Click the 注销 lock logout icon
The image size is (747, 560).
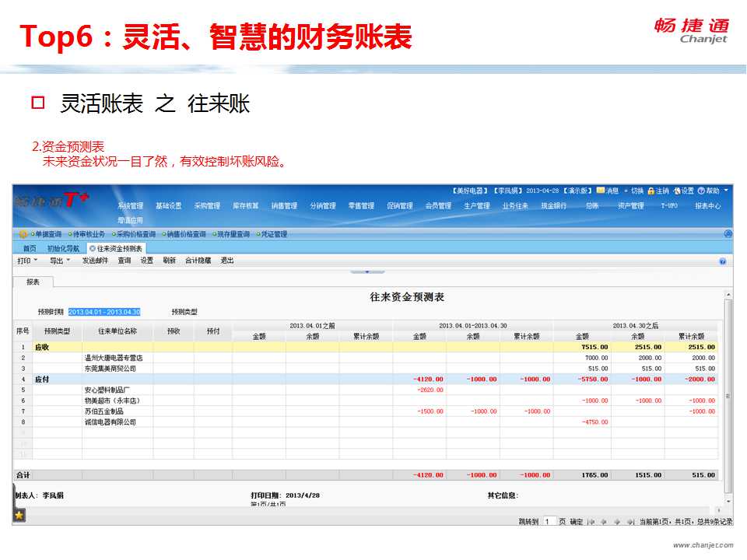(652, 191)
